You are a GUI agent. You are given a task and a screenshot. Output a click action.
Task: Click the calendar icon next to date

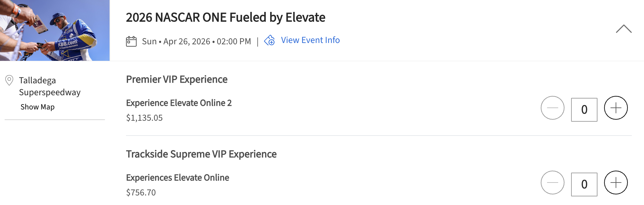131,41
